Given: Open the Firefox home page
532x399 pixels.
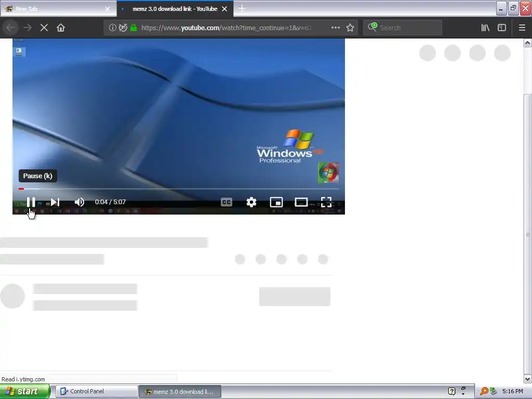Looking at the screenshot, I should 61,28.
